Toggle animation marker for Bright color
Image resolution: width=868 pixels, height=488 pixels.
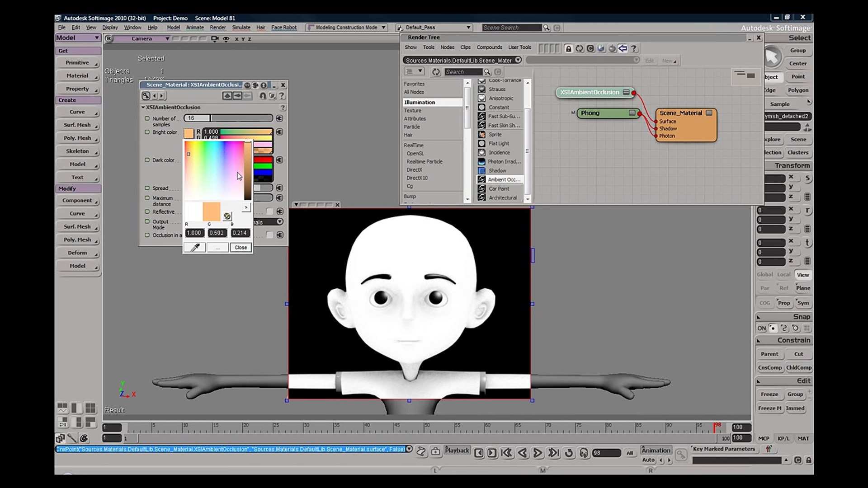[147, 132]
